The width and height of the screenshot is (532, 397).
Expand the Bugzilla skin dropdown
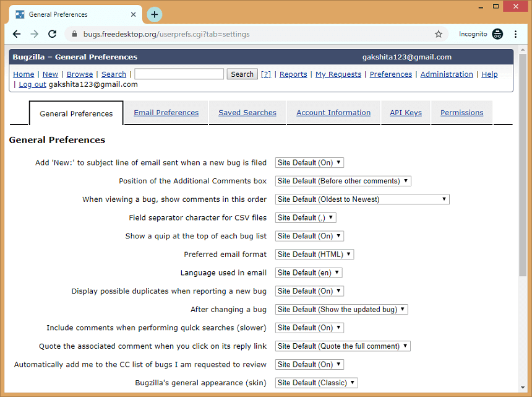pyautogui.click(x=317, y=383)
